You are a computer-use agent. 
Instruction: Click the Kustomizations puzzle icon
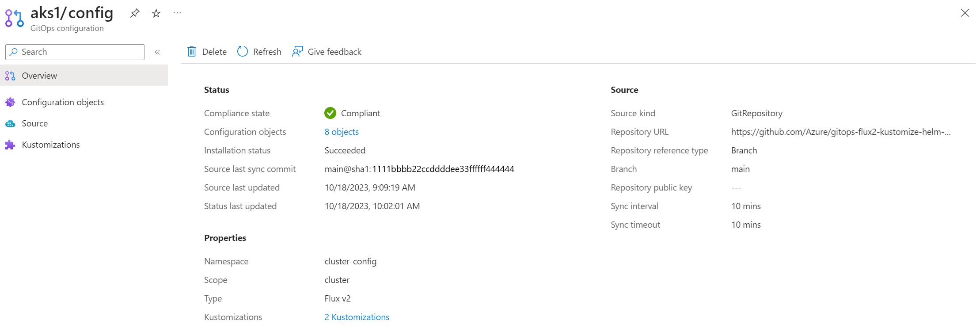click(x=10, y=145)
